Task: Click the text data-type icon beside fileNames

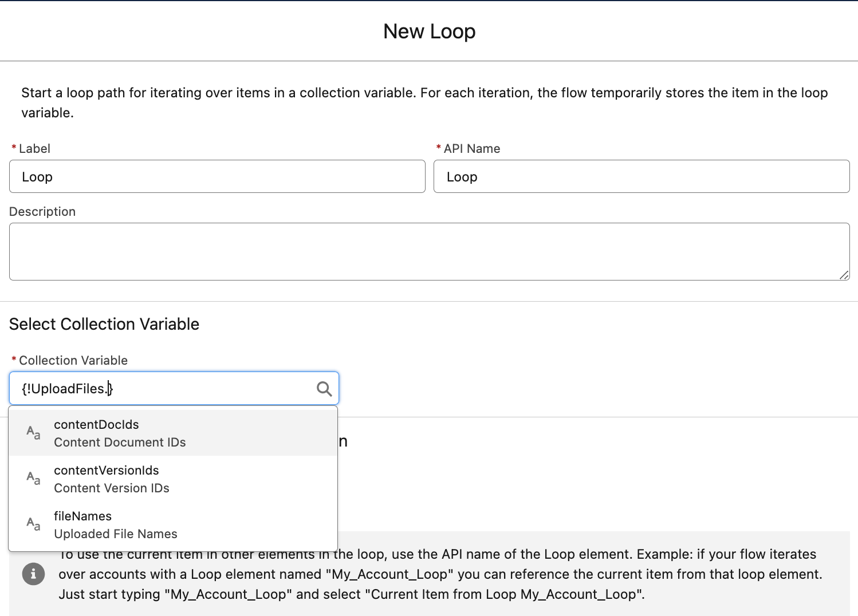Action: point(33,524)
